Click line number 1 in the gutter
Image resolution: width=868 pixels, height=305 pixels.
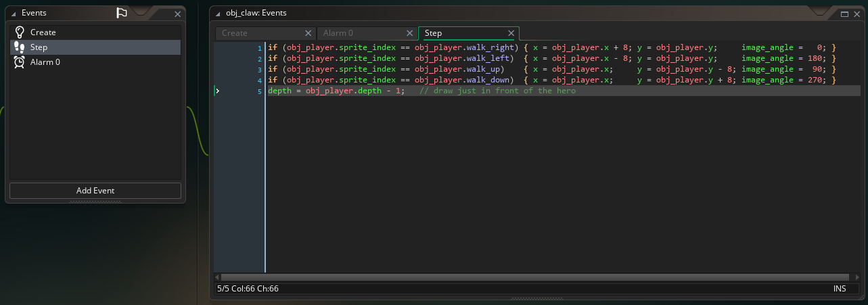[259, 47]
